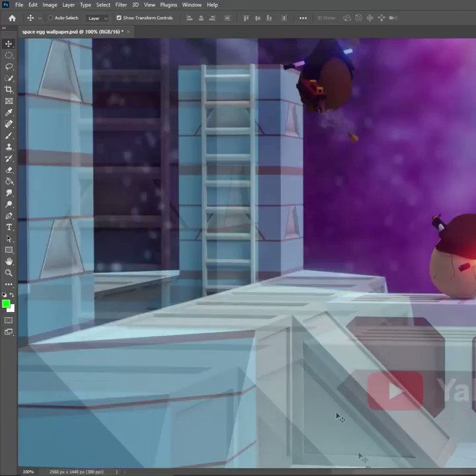Image resolution: width=476 pixels, height=476 pixels.
Task: Select the Dodge tool
Action: point(9,204)
